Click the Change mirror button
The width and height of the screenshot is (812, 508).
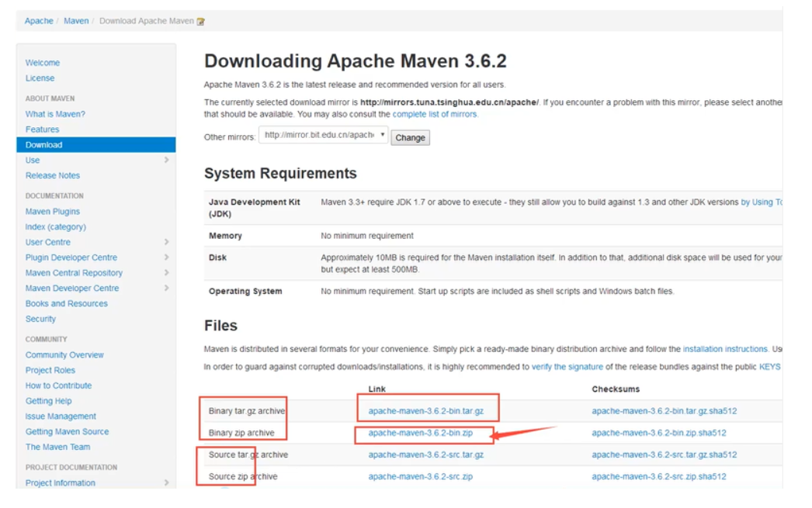(410, 137)
